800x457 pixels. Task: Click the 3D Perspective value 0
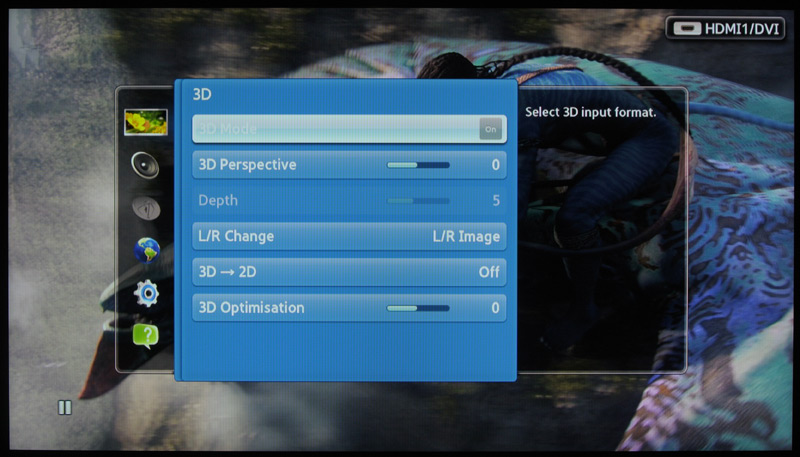coord(495,165)
